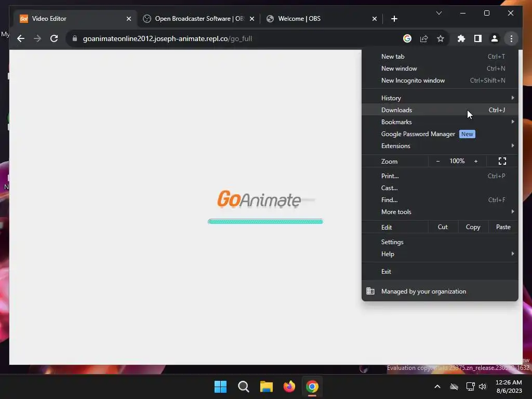The image size is (532, 399).
Task: Close the Welcome | OBS tab
Action: click(x=374, y=19)
